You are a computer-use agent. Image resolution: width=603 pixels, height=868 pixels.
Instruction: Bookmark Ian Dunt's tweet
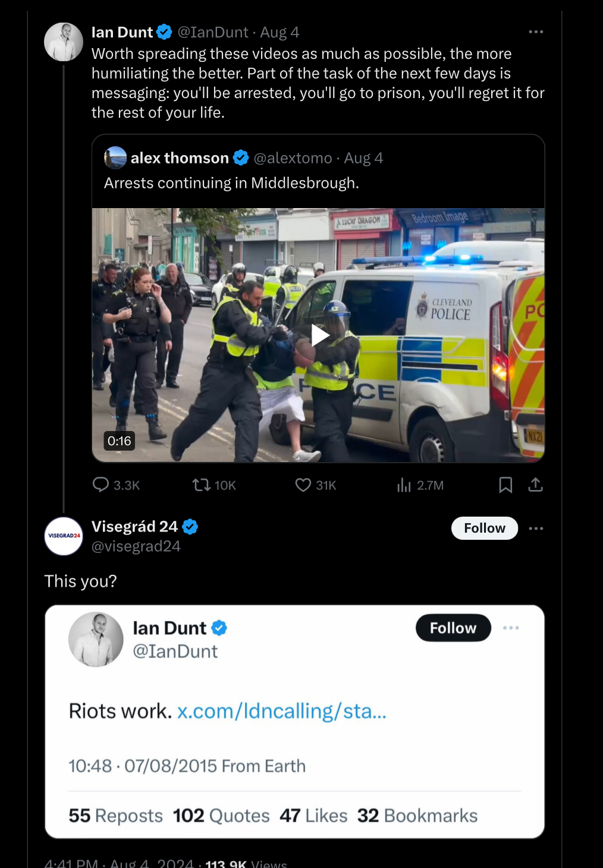point(505,485)
